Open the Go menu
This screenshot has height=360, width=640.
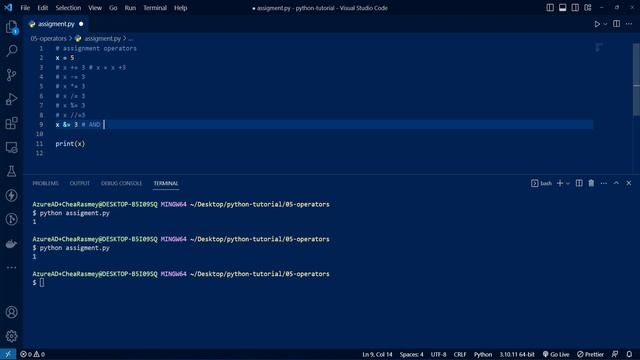click(x=113, y=8)
